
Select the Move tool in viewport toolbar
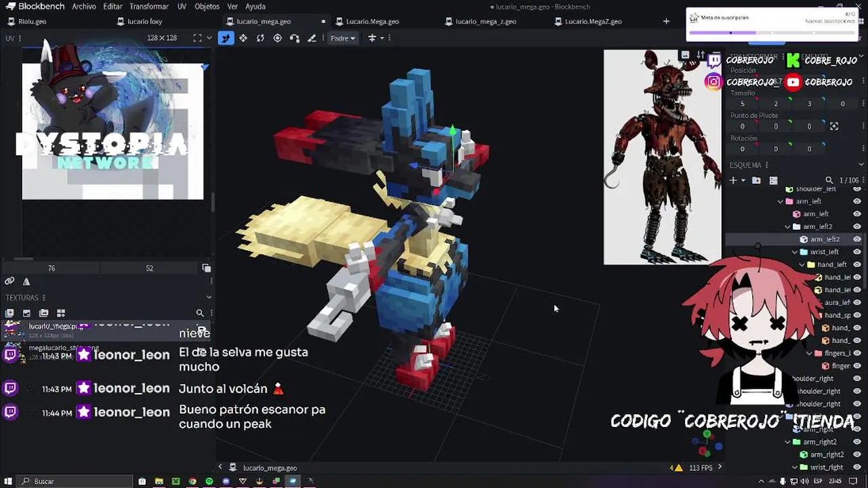(x=226, y=38)
